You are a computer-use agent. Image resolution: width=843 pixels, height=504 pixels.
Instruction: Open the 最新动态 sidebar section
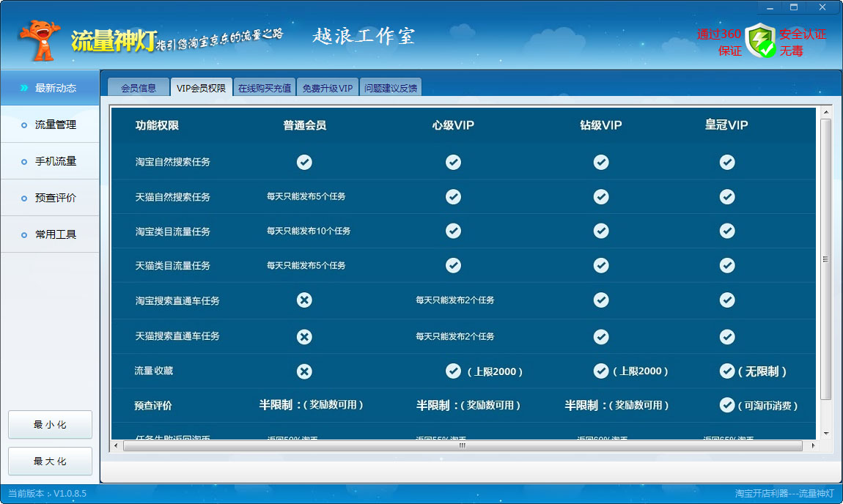pyautogui.click(x=50, y=88)
